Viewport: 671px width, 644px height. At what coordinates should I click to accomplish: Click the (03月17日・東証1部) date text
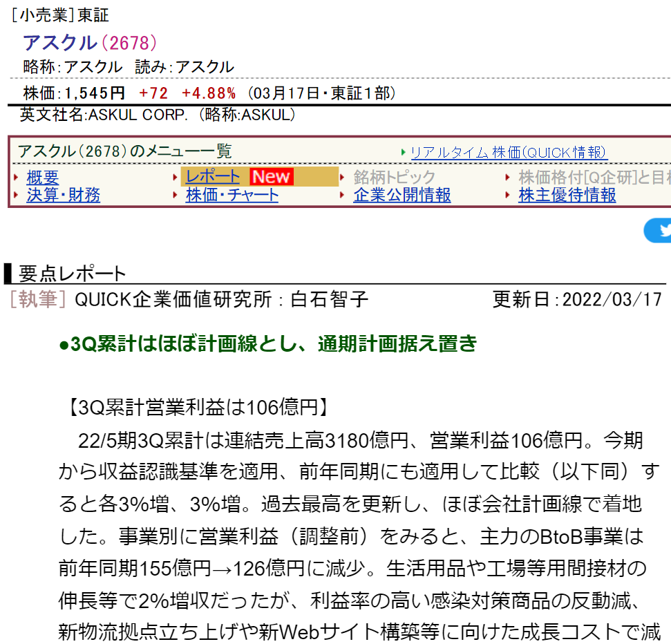coord(321,93)
